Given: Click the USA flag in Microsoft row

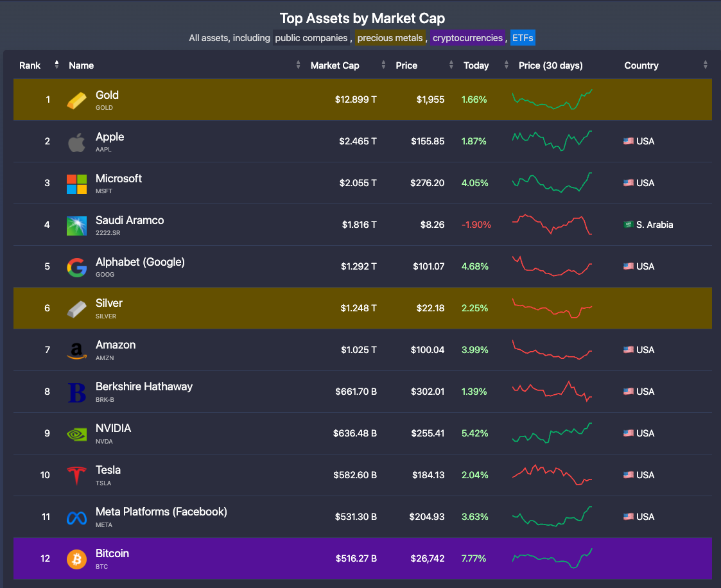Looking at the screenshot, I should 628,183.
